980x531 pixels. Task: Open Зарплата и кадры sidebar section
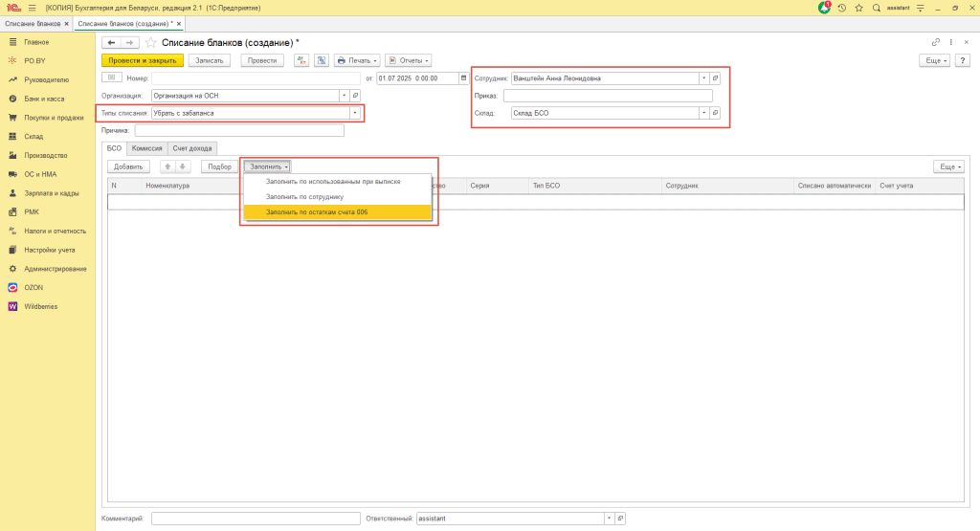point(52,193)
